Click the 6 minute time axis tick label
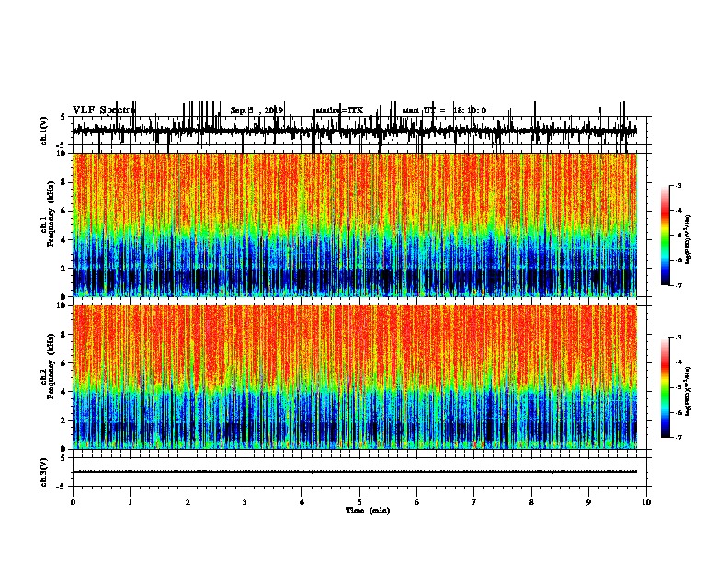The height and width of the screenshot is (563, 728). 417,502
